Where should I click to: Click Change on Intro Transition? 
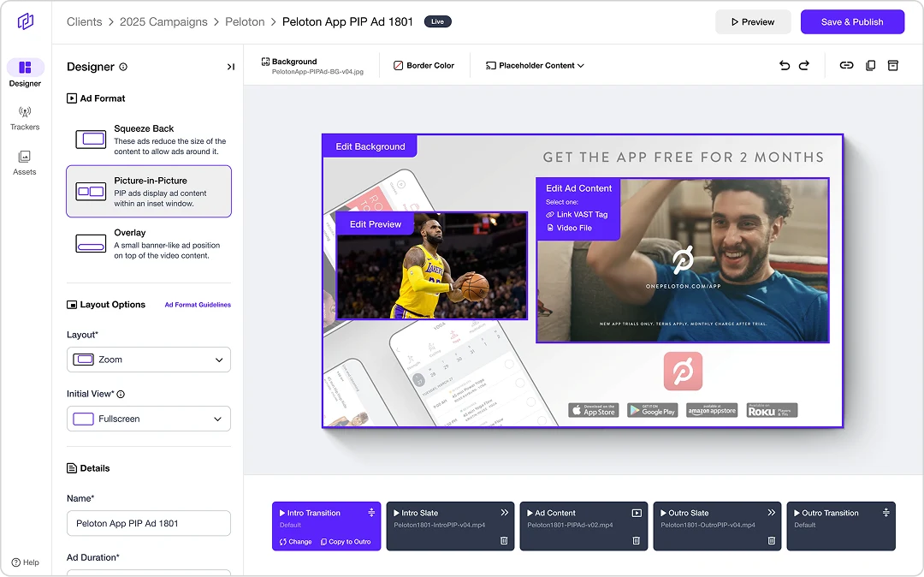[296, 542]
